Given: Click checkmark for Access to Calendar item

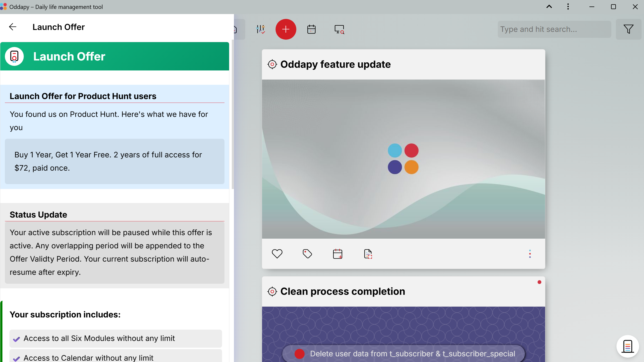Looking at the screenshot, I should [x=16, y=358].
